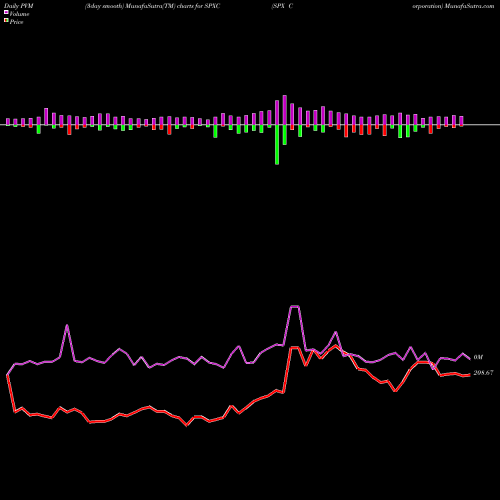Click the MunafaSutra.com text at top right

click(x=469, y=6)
